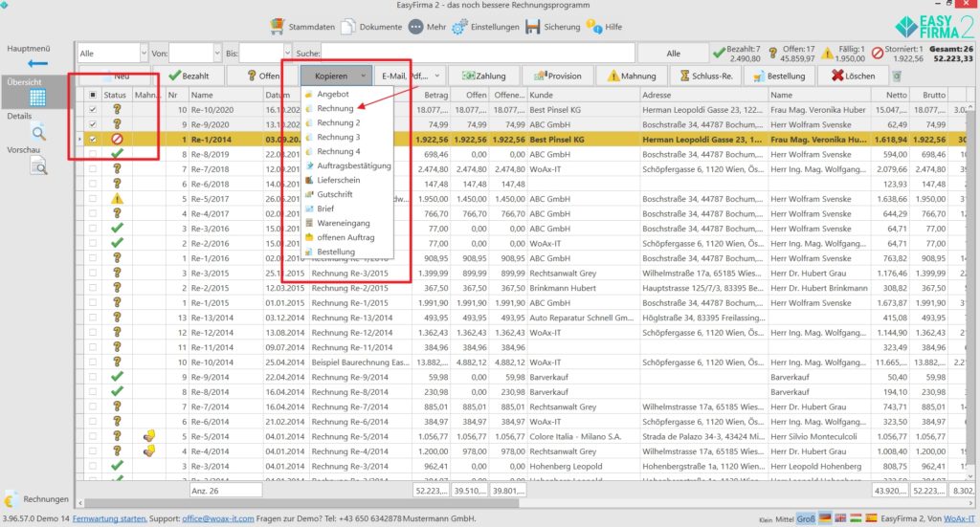Choose offenen Auftrag from Kopieren menu

(x=345, y=237)
